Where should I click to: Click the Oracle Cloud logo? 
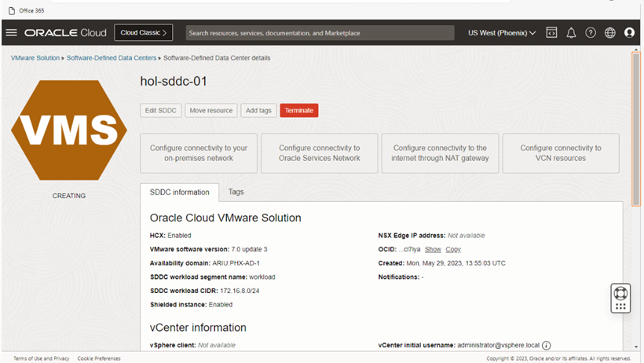click(65, 33)
